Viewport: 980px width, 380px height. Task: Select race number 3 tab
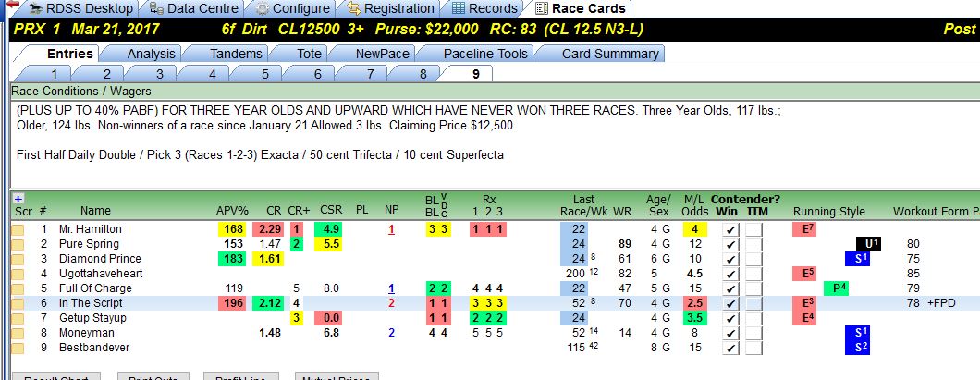[x=159, y=74]
